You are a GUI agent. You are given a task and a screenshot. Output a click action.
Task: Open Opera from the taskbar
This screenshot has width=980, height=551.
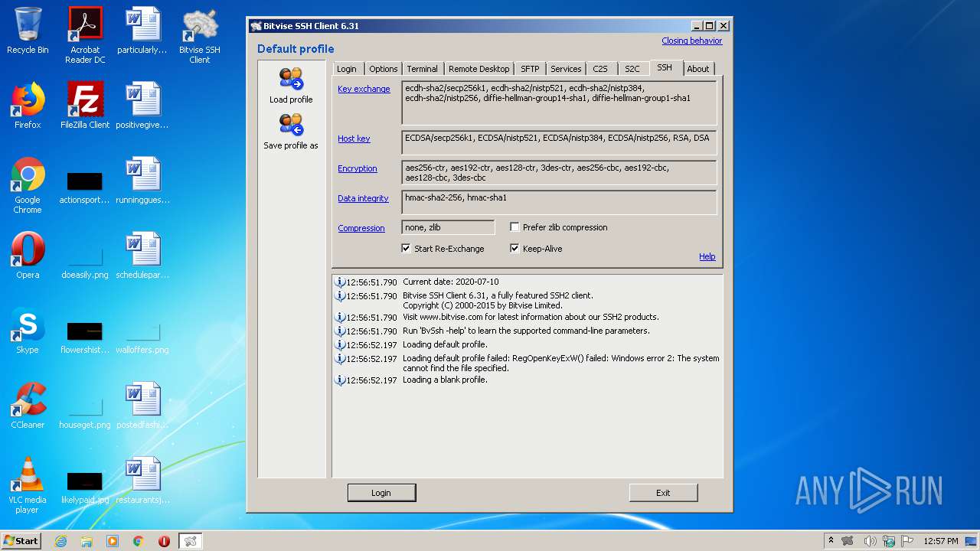164,541
